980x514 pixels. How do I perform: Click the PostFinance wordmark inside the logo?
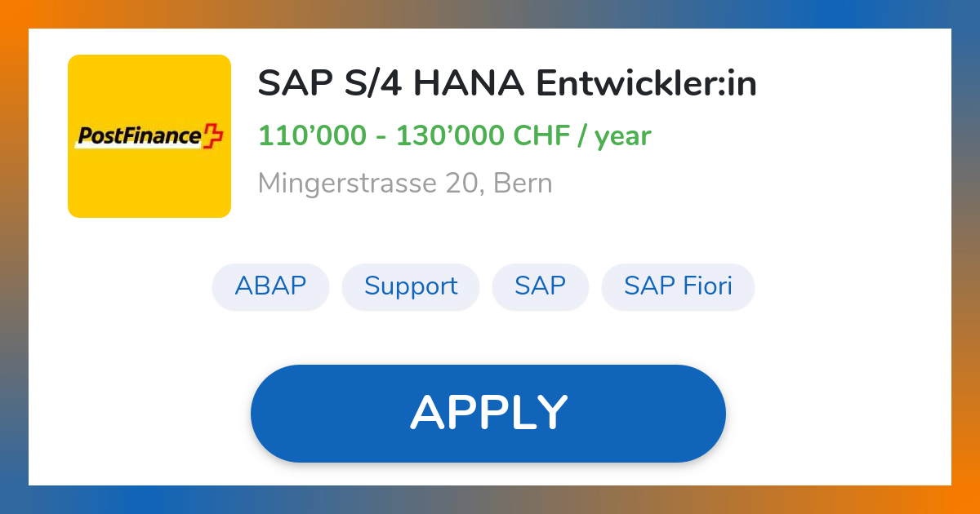pyautogui.click(x=139, y=136)
